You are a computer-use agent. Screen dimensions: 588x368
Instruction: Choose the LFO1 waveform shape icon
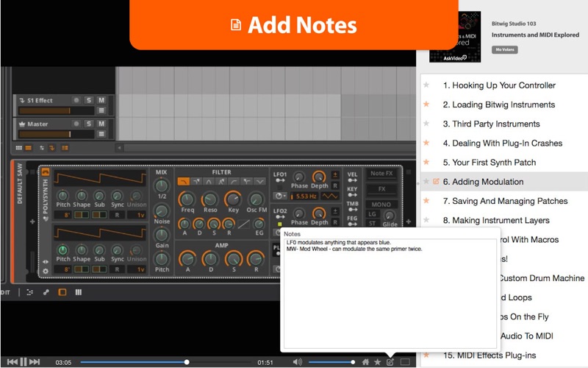329,196
